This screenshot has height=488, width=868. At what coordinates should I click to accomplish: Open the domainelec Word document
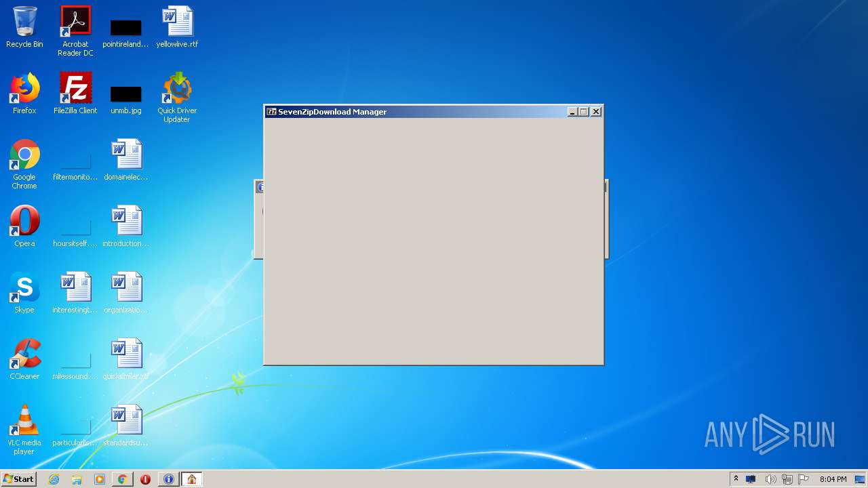[126, 160]
